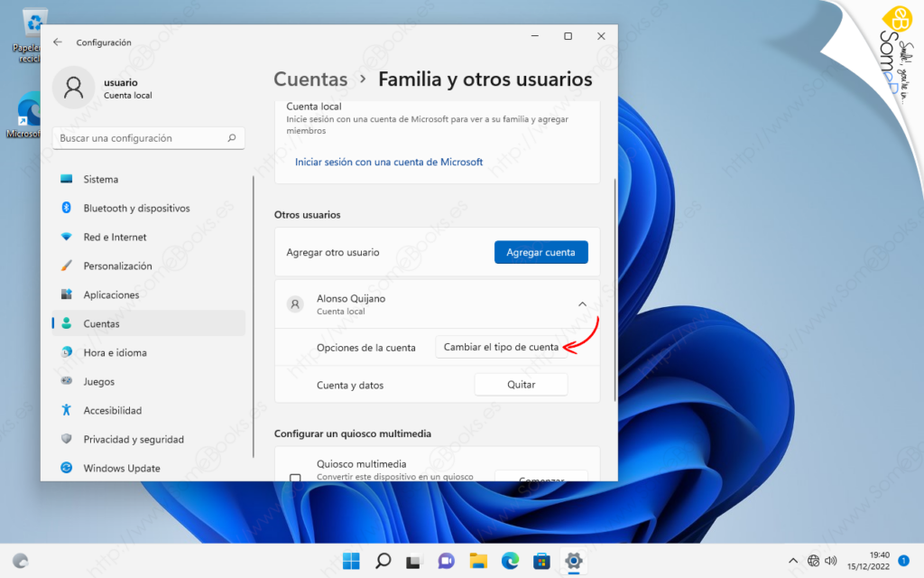Image resolution: width=924 pixels, height=578 pixels.
Task: Open Sistema settings from the sidebar
Action: (102, 179)
